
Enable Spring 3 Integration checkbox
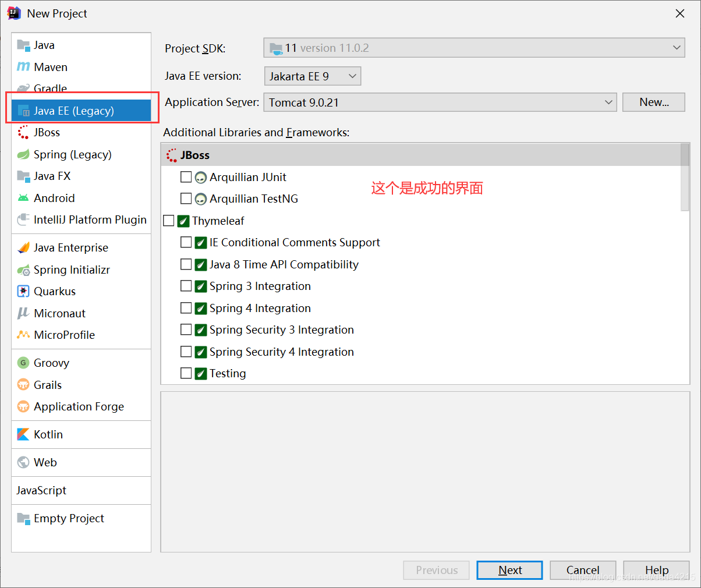tap(186, 286)
